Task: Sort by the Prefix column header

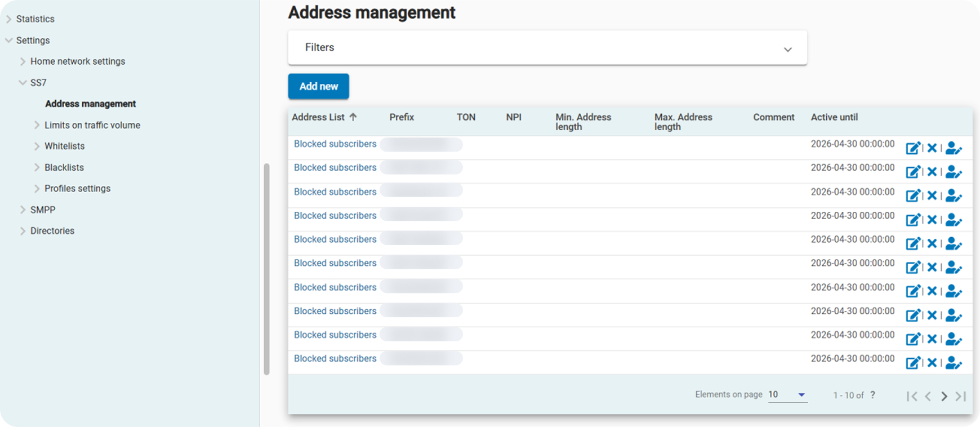Action: click(402, 117)
